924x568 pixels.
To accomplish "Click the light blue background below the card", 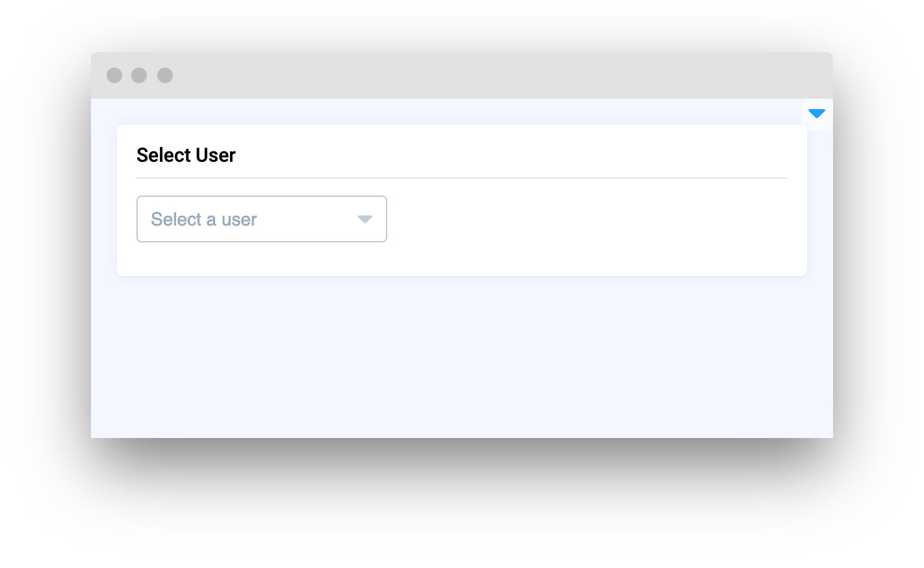I will (461, 357).
